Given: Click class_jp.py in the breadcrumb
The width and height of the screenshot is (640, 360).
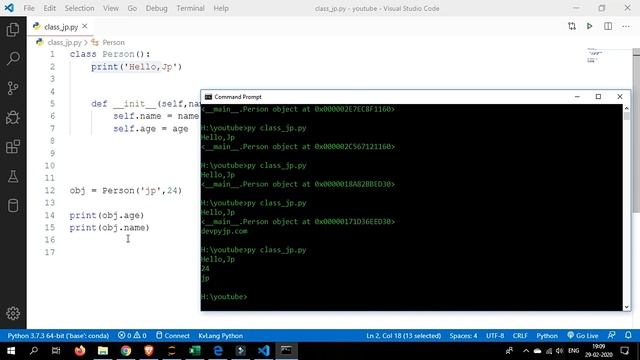Looking at the screenshot, I should (64, 42).
